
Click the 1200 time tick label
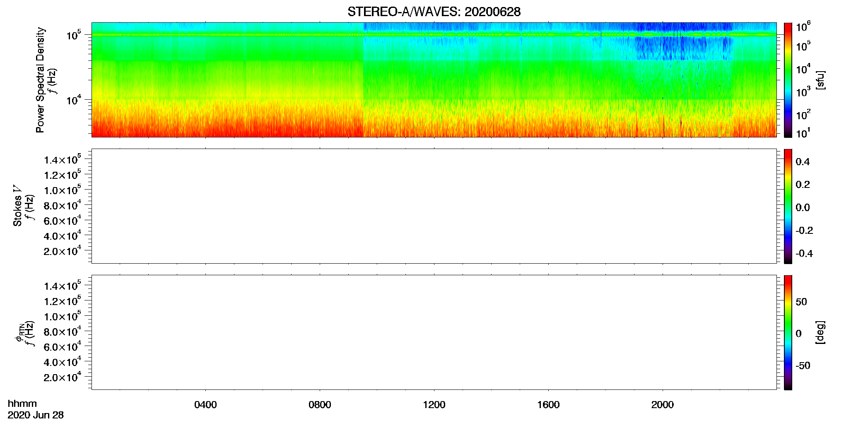point(434,405)
